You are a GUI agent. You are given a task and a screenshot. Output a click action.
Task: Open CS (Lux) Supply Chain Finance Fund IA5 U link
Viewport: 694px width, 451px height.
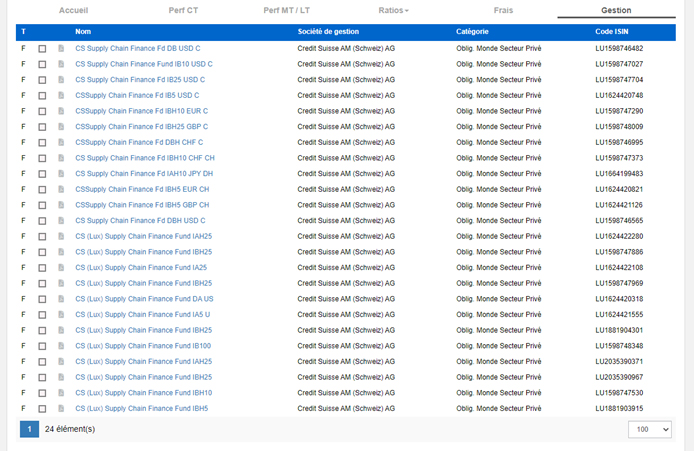143,314
